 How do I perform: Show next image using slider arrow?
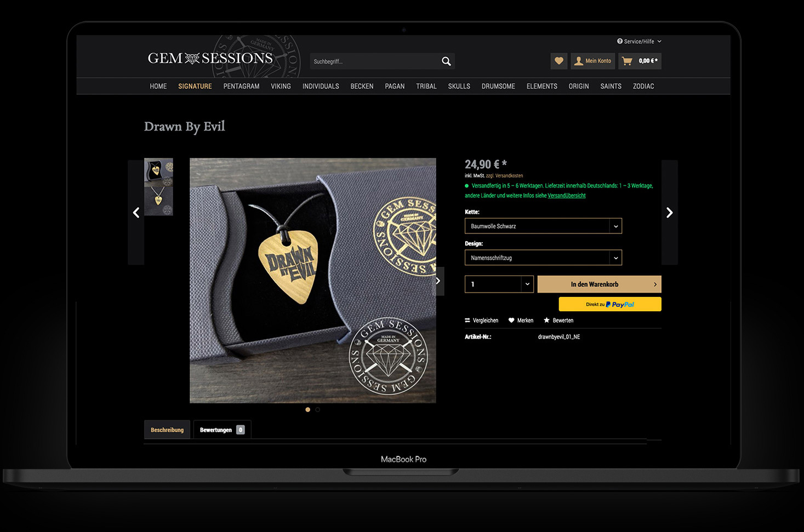click(438, 281)
